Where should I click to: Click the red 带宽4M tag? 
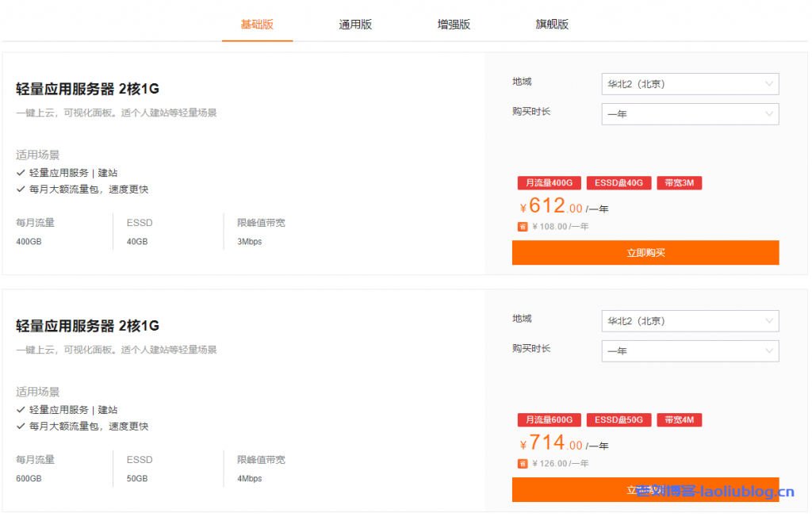point(679,420)
